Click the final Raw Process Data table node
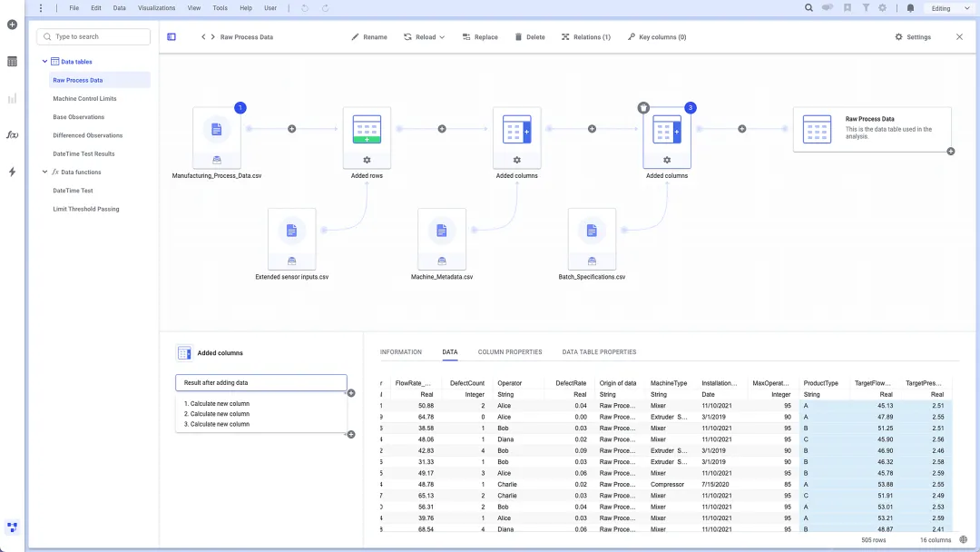Screen dimensions: 980x552 coord(873,130)
